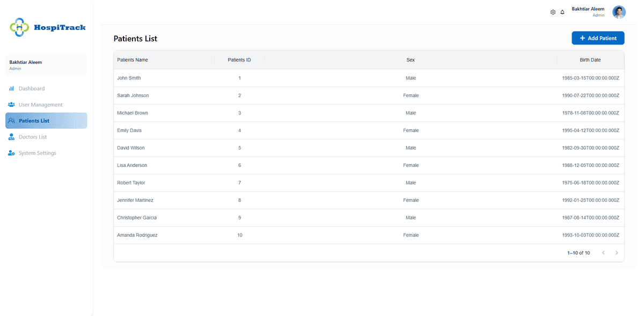Click Sex cell in Emily Davis row
This screenshot has width=644, height=316.
(411, 130)
